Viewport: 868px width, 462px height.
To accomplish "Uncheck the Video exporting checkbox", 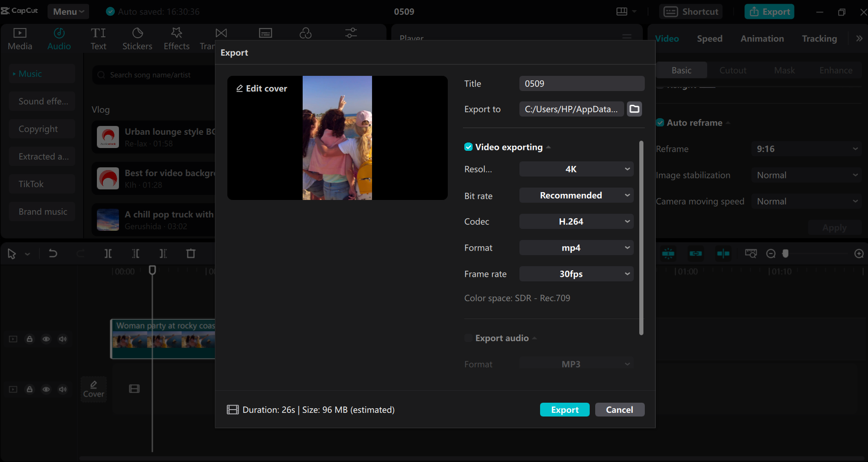I will [x=468, y=147].
